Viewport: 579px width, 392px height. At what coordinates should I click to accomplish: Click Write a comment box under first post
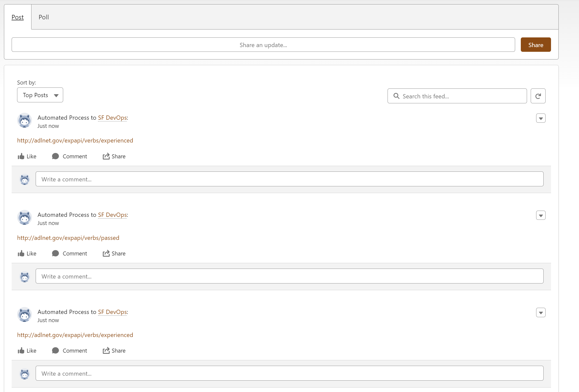(x=289, y=179)
